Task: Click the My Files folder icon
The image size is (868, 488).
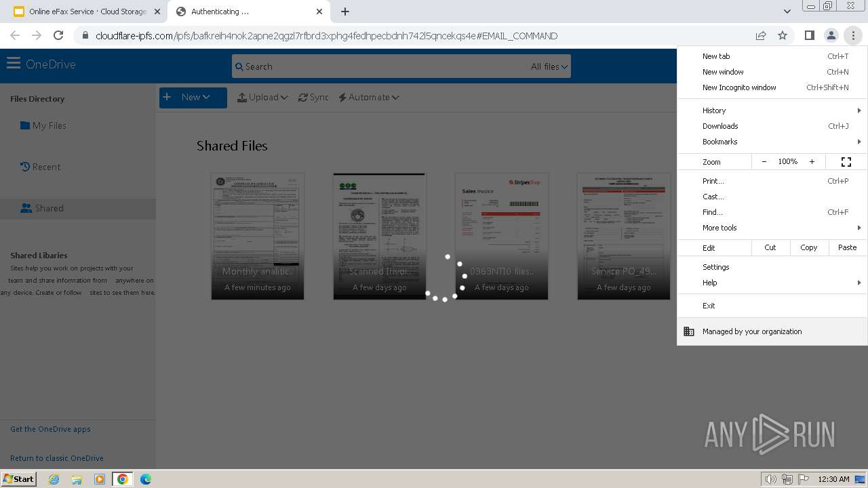Action: click(25, 125)
